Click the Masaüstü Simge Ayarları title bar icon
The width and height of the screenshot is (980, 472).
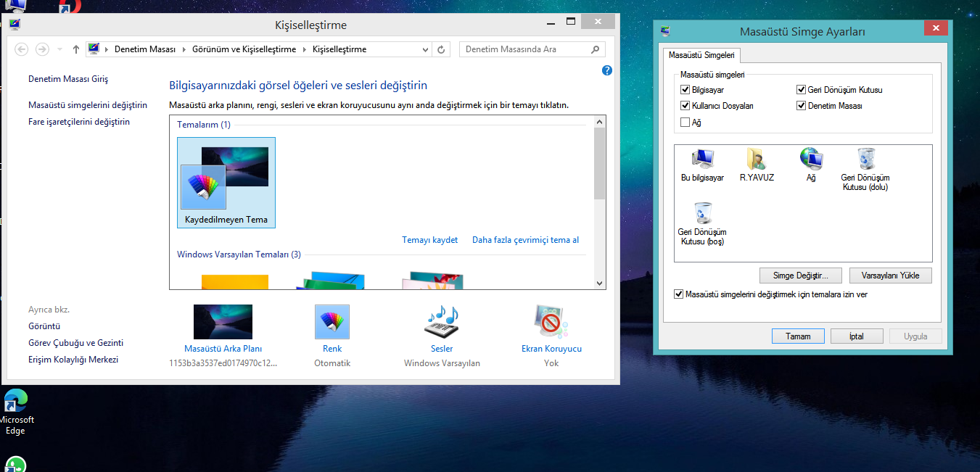(665, 31)
